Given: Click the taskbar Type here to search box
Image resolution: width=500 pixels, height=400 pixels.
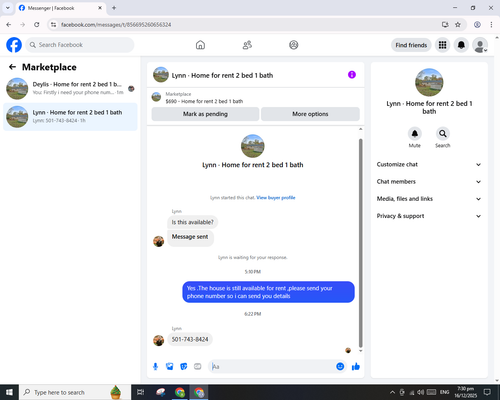Looking at the screenshot, I should [x=75, y=392].
